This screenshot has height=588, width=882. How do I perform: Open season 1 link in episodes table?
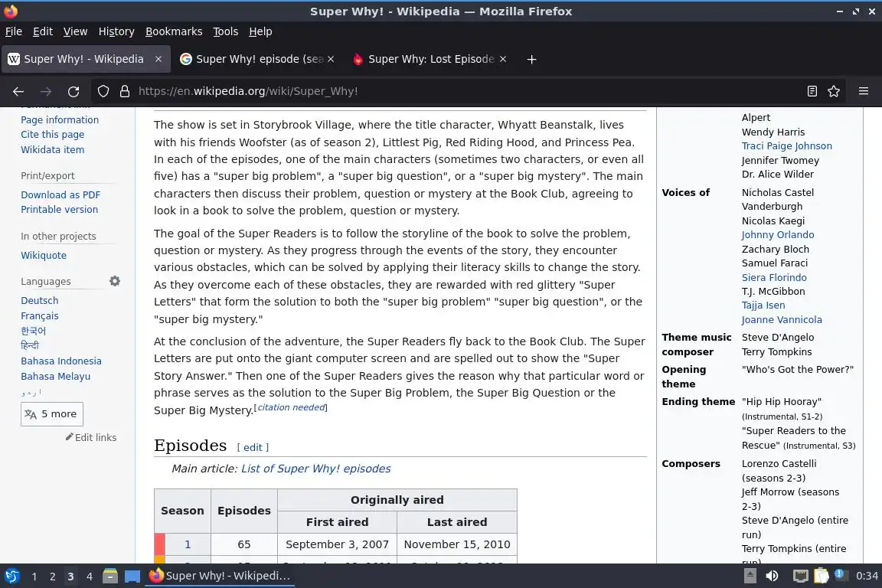[x=188, y=544]
